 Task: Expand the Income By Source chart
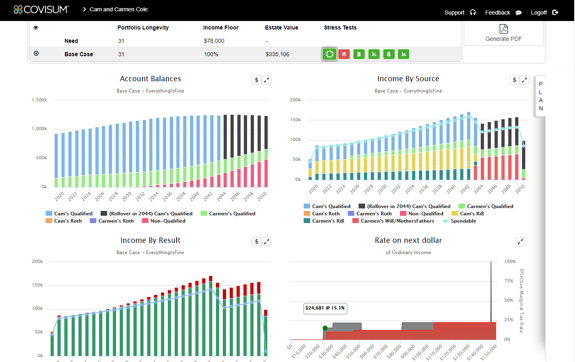(x=524, y=80)
